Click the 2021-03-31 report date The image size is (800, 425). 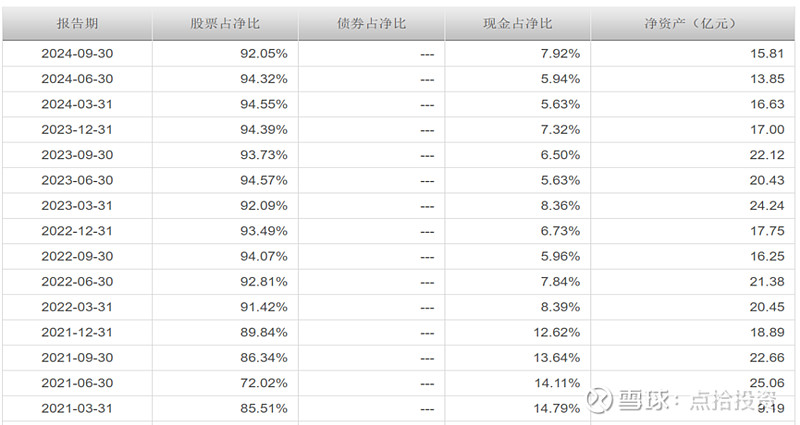coord(77,407)
